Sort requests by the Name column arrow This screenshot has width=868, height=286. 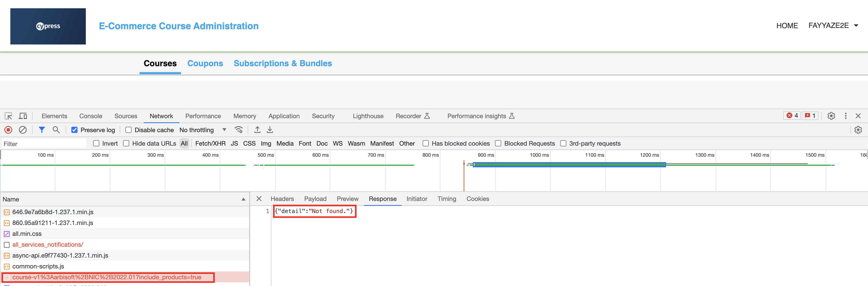click(243, 199)
